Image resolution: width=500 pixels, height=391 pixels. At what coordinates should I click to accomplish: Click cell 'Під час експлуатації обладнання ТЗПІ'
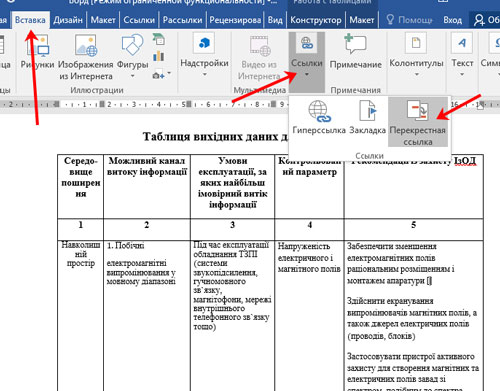(x=232, y=286)
